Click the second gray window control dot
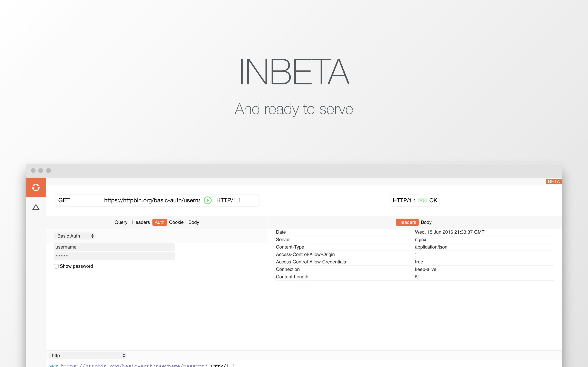Screen dimensions: 588x367 click(41, 170)
